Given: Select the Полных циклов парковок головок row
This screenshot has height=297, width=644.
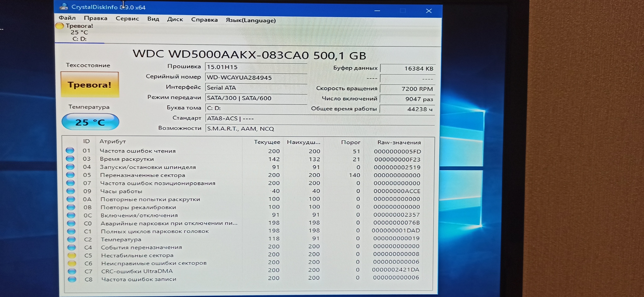Looking at the screenshot, I should point(243,231).
